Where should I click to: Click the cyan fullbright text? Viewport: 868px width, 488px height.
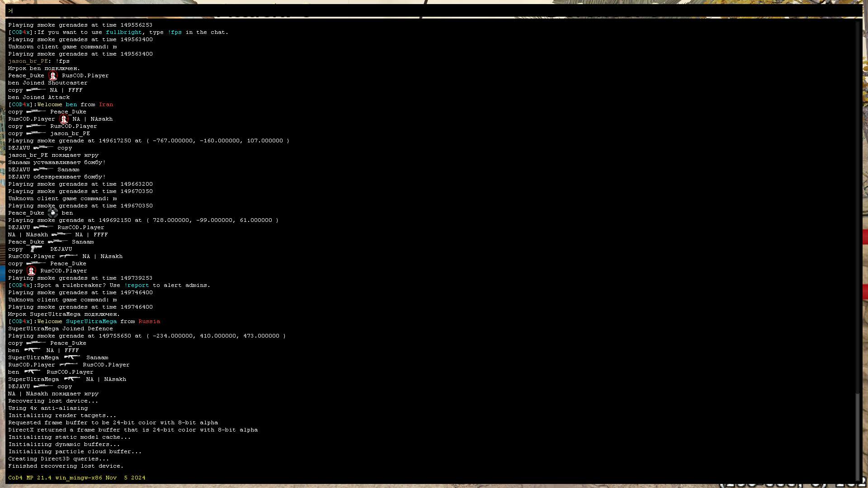(x=123, y=32)
